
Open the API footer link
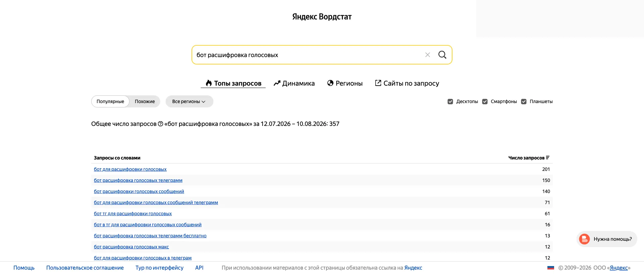coord(199,268)
